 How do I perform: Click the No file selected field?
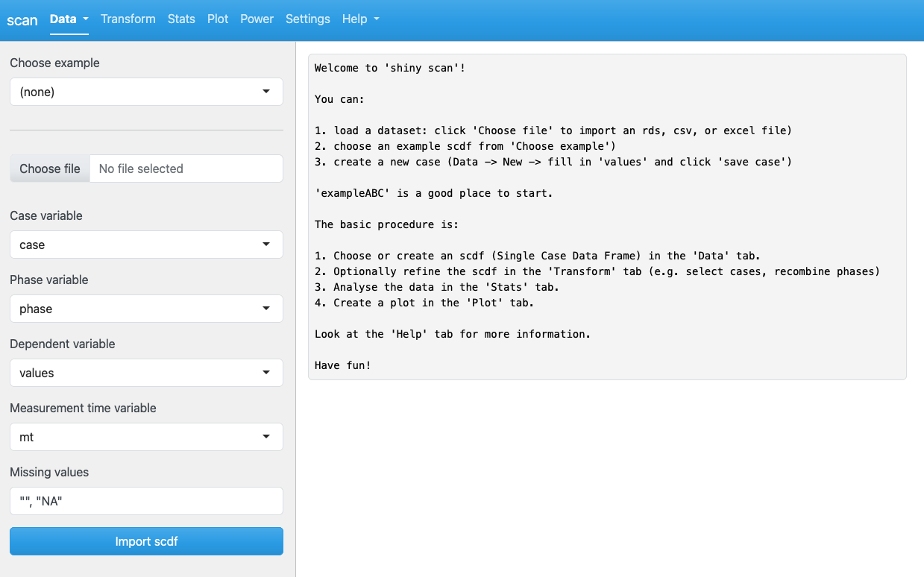click(186, 168)
